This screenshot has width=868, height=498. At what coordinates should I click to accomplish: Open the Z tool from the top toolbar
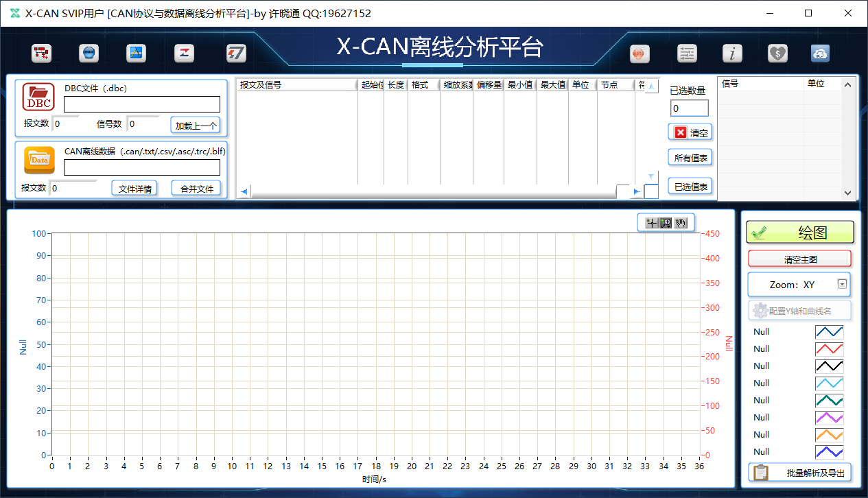pos(184,53)
